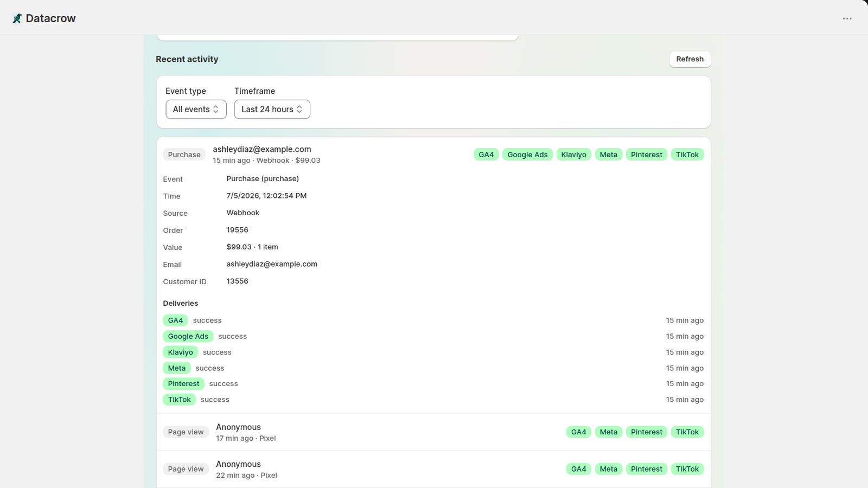The height and width of the screenshot is (488, 868).
Task: Select the Klaviyo badge under Deliveries
Action: 180,352
